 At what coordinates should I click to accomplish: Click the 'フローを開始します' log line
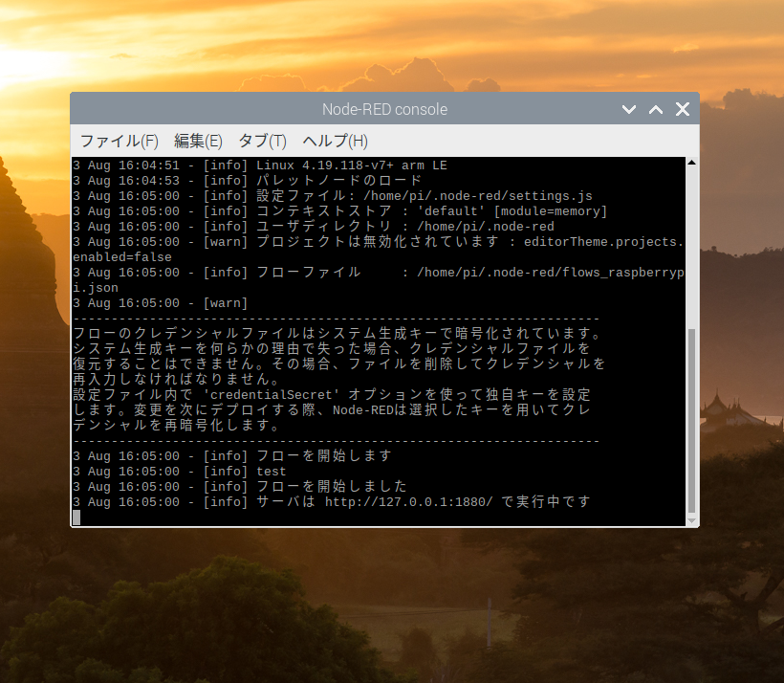tap(232, 456)
